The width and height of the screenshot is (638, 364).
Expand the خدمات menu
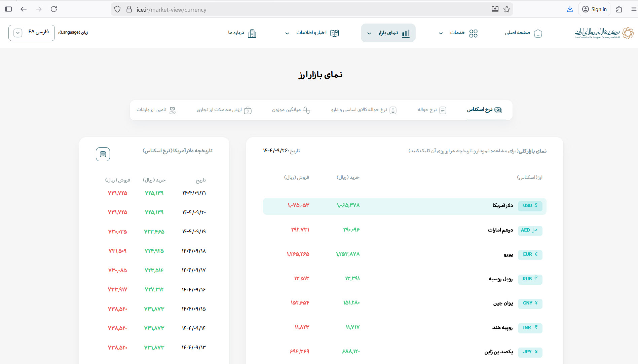click(x=458, y=33)
